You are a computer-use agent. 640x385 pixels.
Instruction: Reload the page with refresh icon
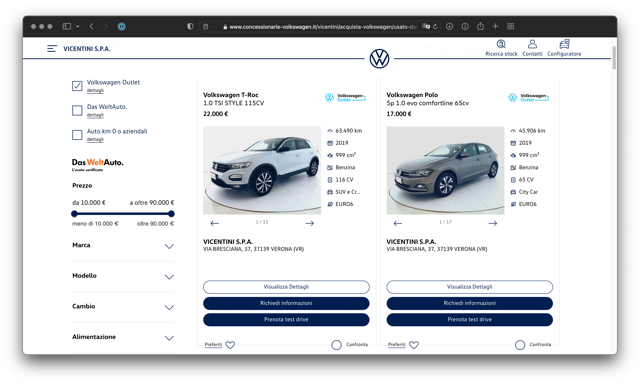tap(435, 27)
